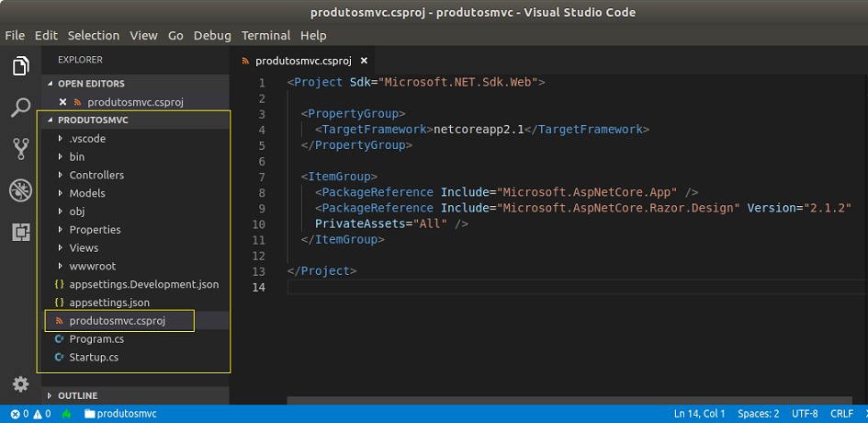868x423 pixels.
Task: Open the Selection menu
Action: pos(94,36)
